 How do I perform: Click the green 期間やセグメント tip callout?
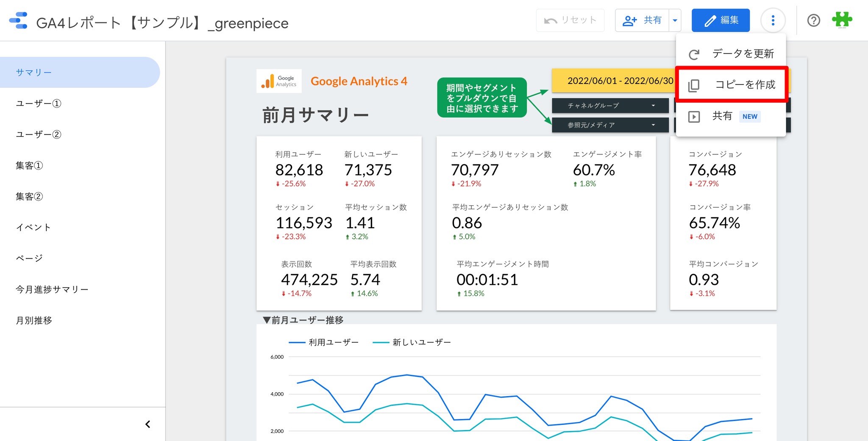(482, 98)
